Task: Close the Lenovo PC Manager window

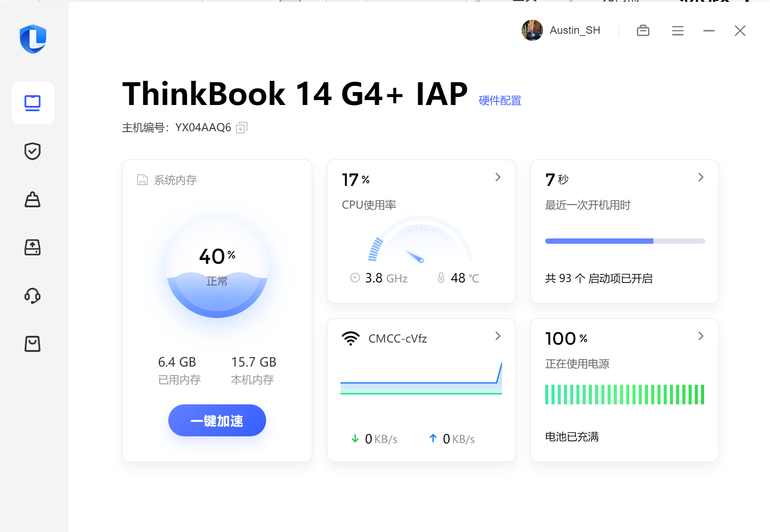Action: tap(740, 31)
